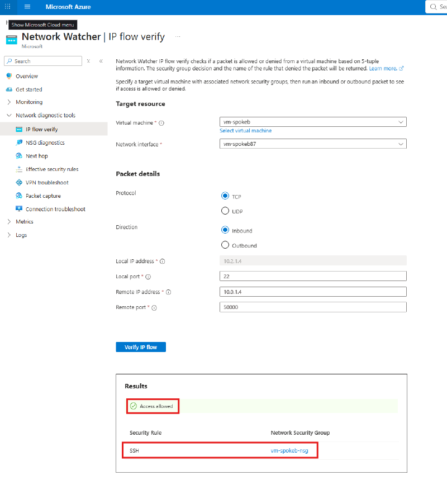Open VPN troubleshoot menu item

coord(47,182)
